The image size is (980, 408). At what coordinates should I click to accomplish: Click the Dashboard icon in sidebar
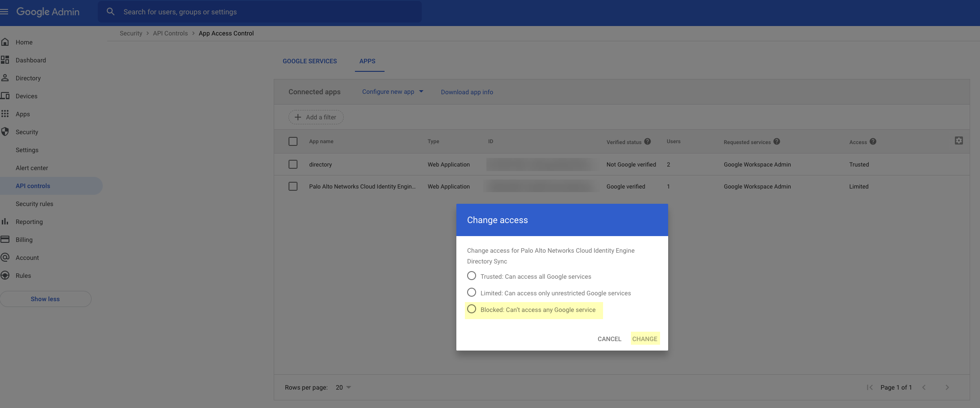pyautogui.click(x=5, y=60)
